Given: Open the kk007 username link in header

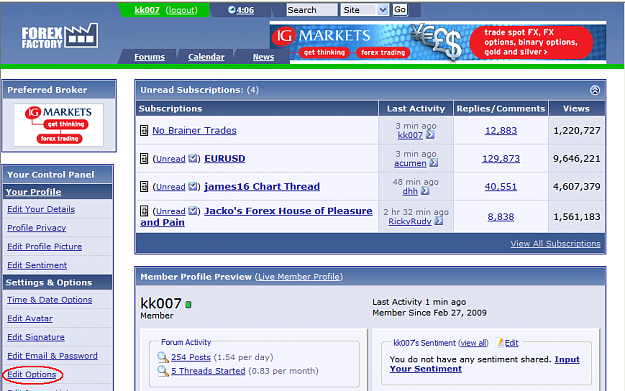Looking at the screenshot, I should click(x=147, y=10).
